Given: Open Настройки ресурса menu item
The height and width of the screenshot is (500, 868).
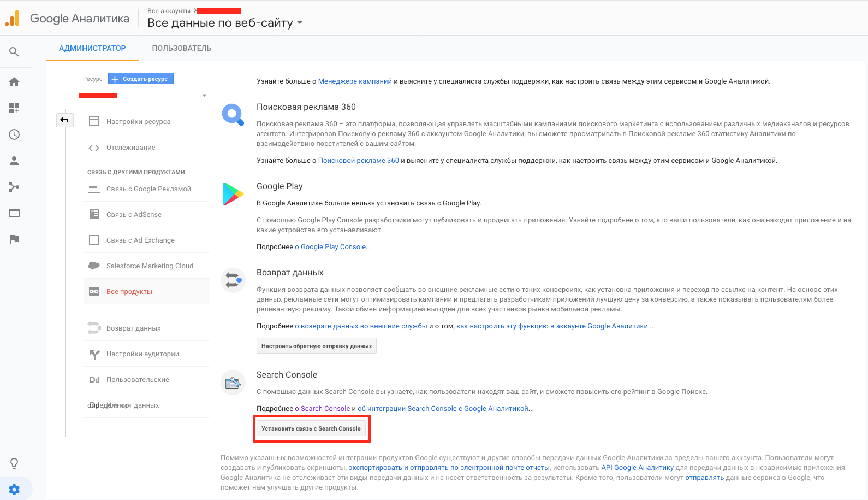Looking at the screenshot, I should coord(147,121).
